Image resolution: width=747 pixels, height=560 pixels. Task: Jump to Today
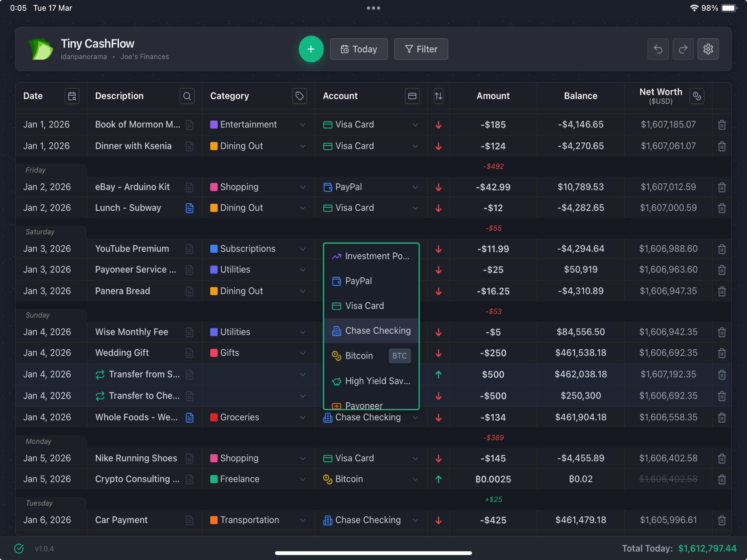pyautogui.click(x=358, y=49)
